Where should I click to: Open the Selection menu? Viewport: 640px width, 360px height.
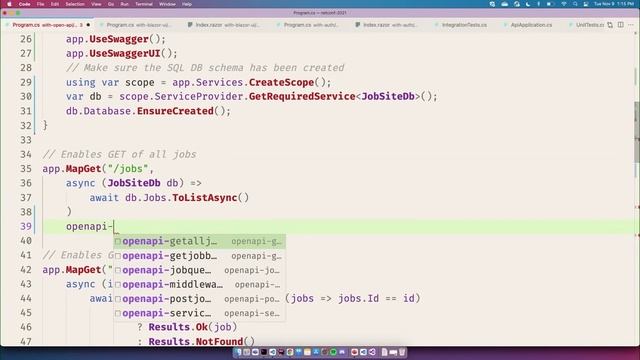coord(75,4)
